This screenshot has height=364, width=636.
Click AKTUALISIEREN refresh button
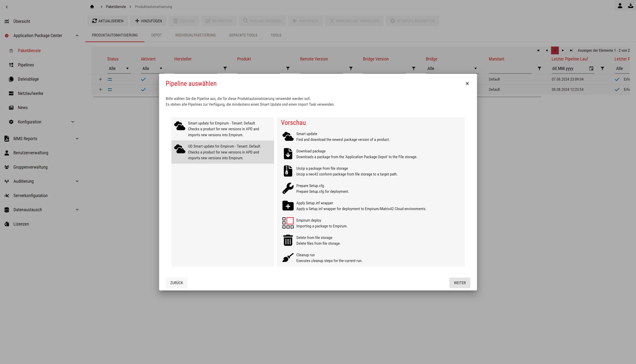[108, 21]
